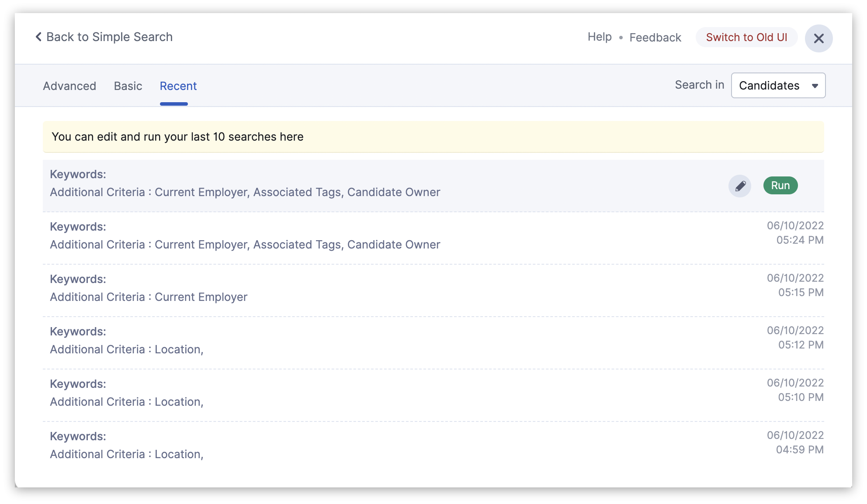Open the Feedback link
867x504 pixels.
tap(655, 38)
